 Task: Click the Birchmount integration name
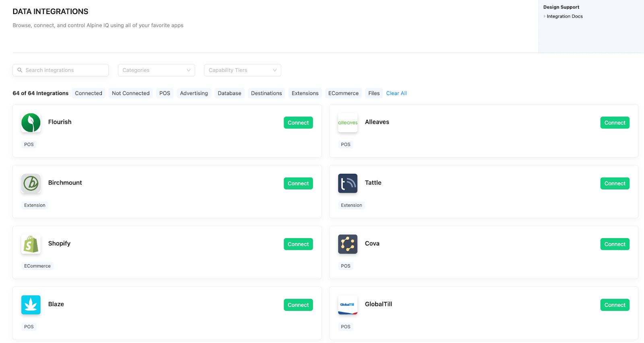tap(65, 183)
